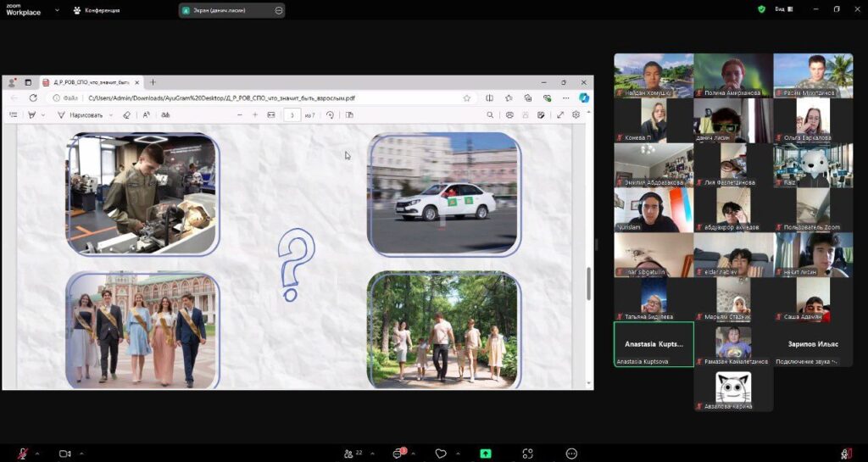Unmute the microphone in Zoom toolbar

23,454
